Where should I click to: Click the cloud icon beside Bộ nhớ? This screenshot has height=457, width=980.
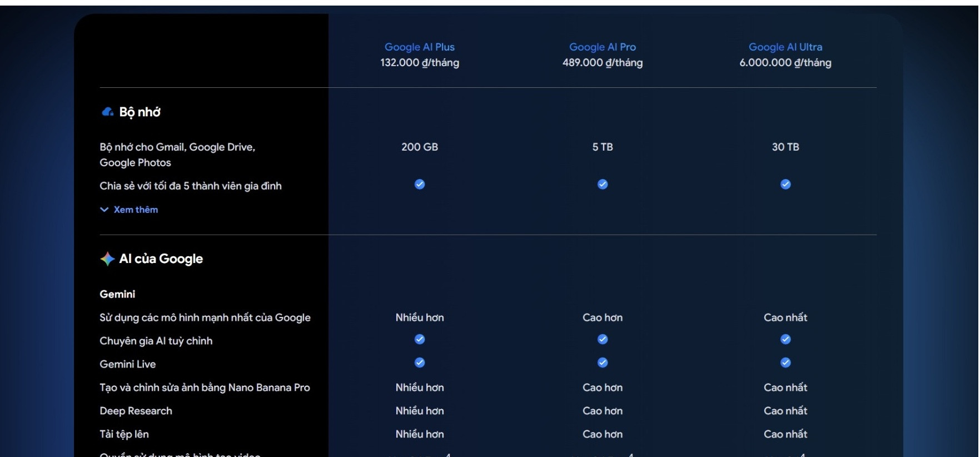click(107, 112)
